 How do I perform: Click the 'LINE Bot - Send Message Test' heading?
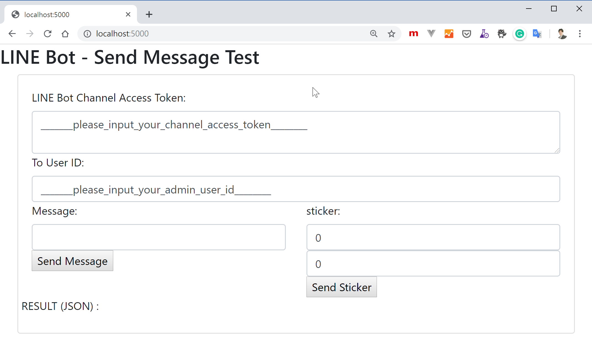point(130,57)
